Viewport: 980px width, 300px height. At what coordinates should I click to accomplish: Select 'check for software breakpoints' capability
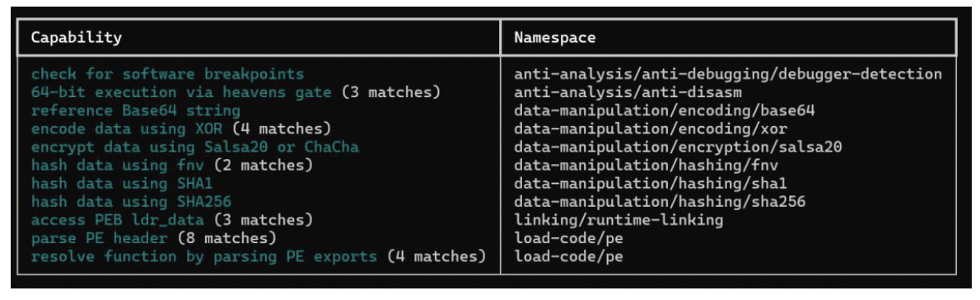(167, 74)
